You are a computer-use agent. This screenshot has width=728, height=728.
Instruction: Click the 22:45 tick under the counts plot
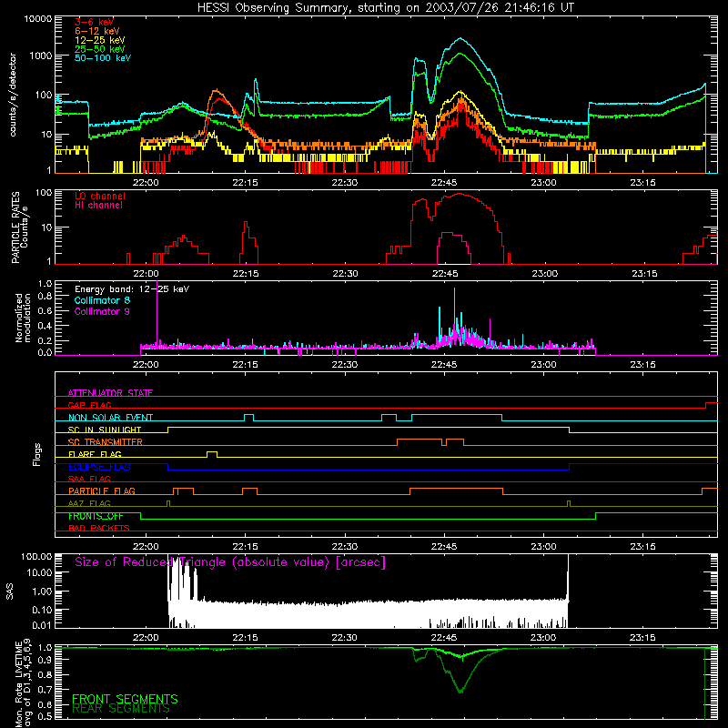pos(444,183)
